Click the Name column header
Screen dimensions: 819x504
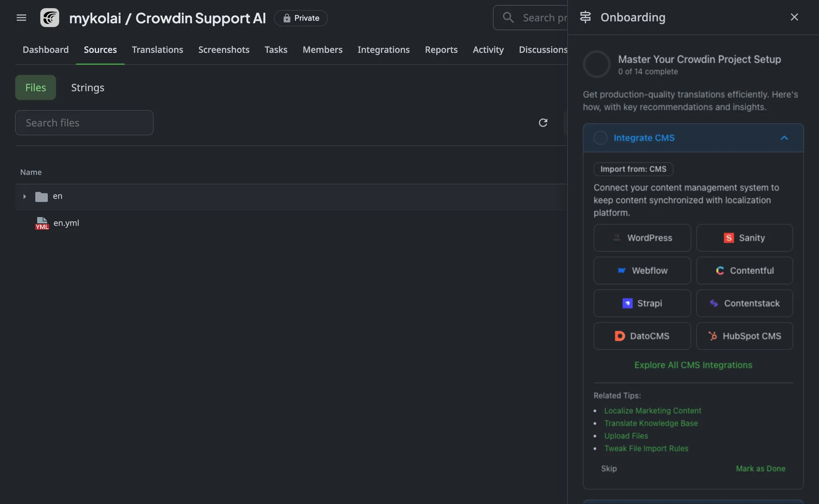(x=31, y=172)
